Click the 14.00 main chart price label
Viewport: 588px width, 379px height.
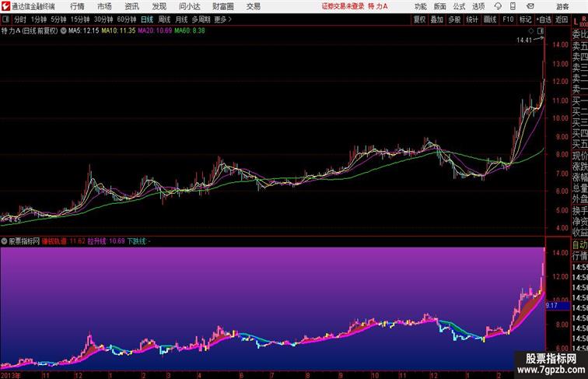560,44
